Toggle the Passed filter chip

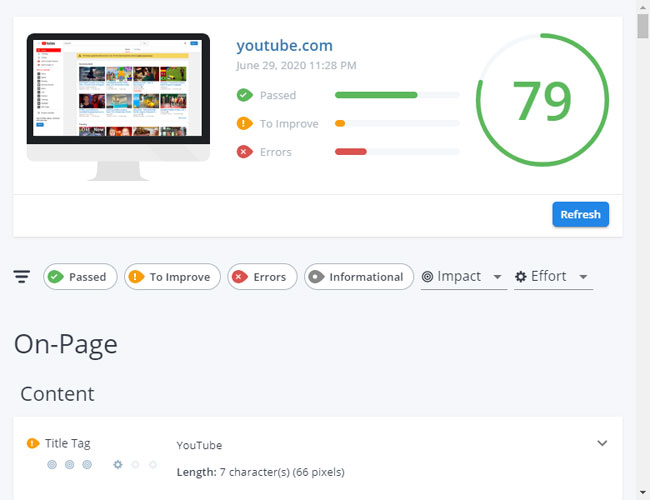coord(80,277)
